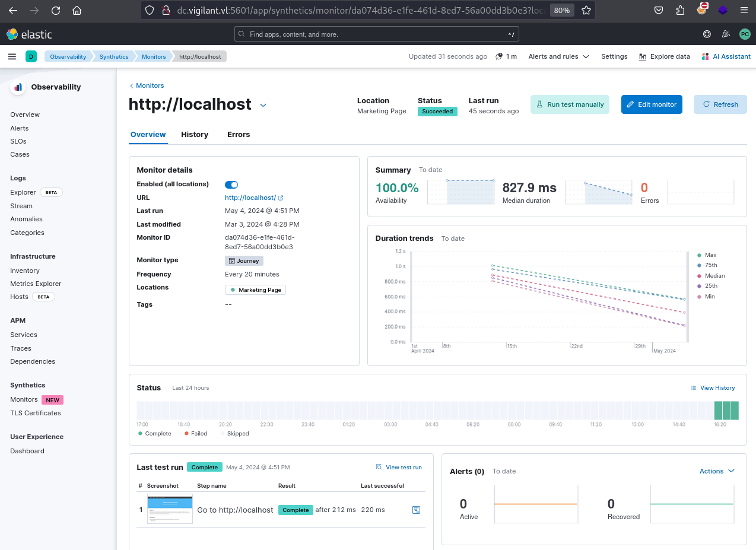Open the Firefox extensions puzzle icon
The width and height of the screenshot is (756, 550).
[x=680, y=10]
